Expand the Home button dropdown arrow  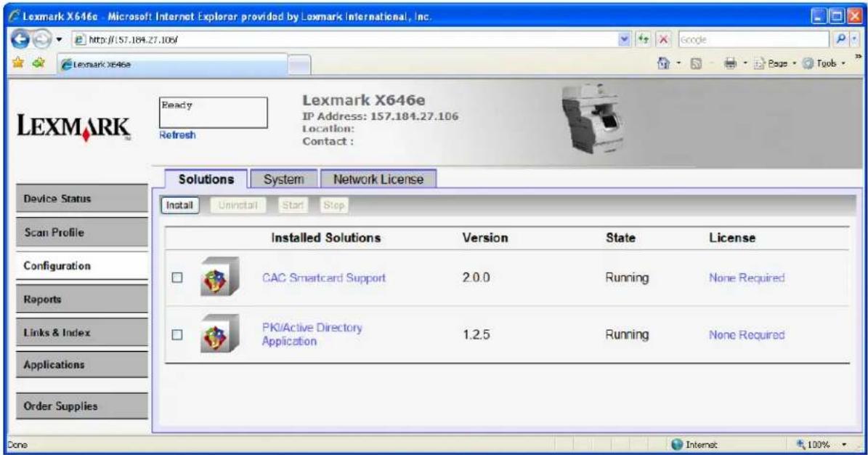(678, 63)
